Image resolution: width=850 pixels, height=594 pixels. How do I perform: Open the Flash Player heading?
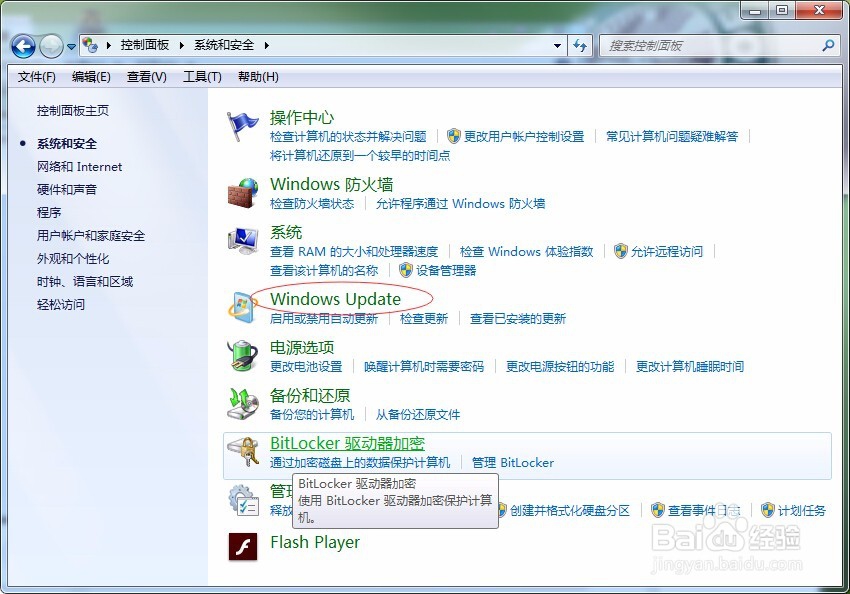315,542
